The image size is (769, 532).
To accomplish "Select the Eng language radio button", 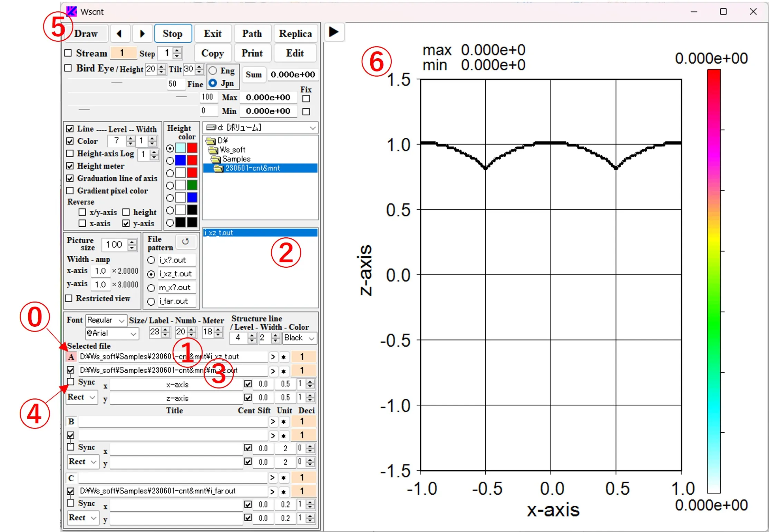I will (213, 71).
